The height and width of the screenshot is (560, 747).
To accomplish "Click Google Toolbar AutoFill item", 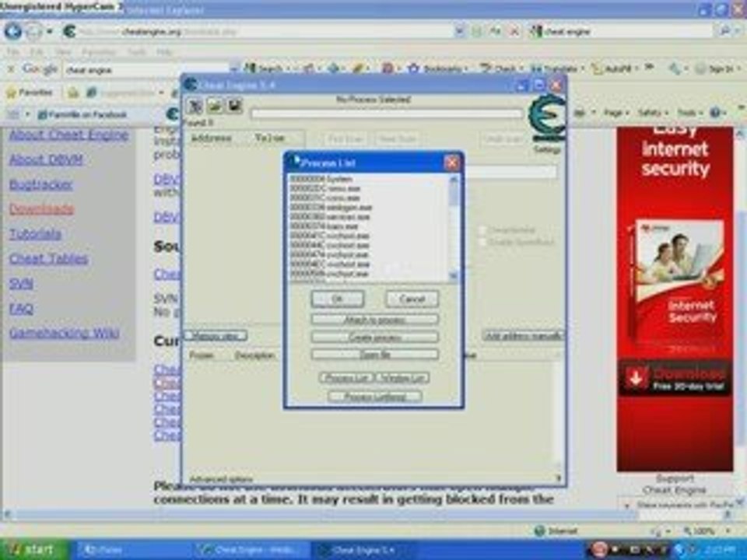I will point(613,69).
